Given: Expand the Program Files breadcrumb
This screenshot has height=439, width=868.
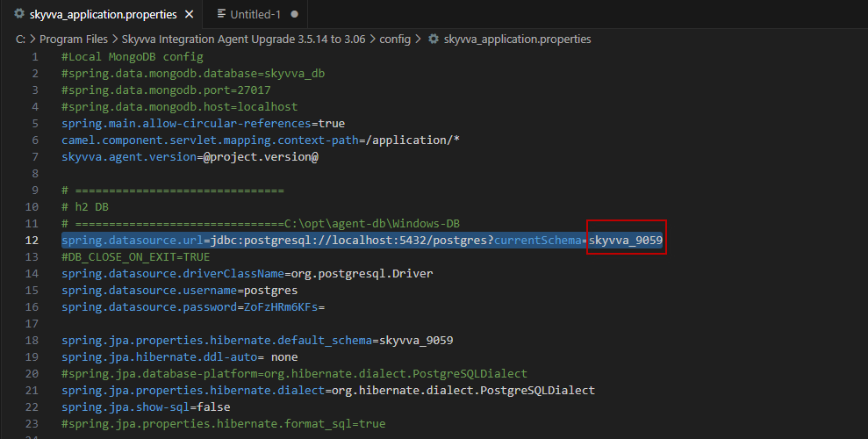Looking at the screenshot, I should click(x=74, y=40).
